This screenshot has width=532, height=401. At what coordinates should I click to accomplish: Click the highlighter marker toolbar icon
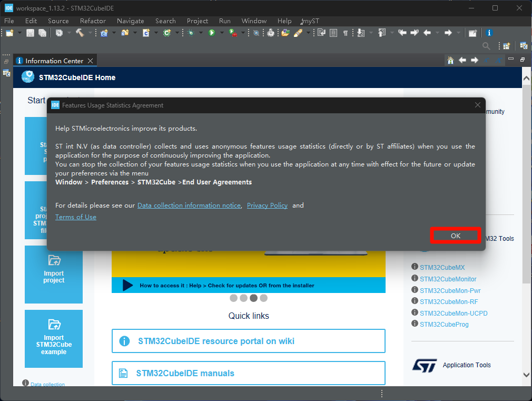pos(298,33)
